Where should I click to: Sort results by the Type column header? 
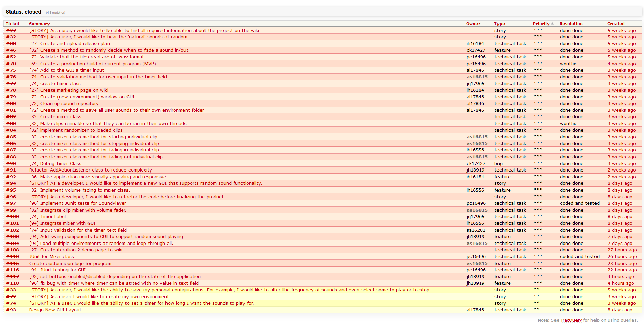point(500,24)
